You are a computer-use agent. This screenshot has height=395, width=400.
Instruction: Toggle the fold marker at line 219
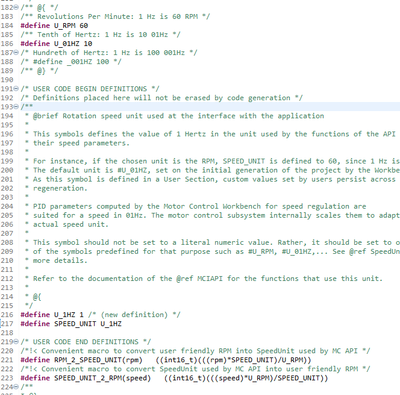(x=17, y=342)
